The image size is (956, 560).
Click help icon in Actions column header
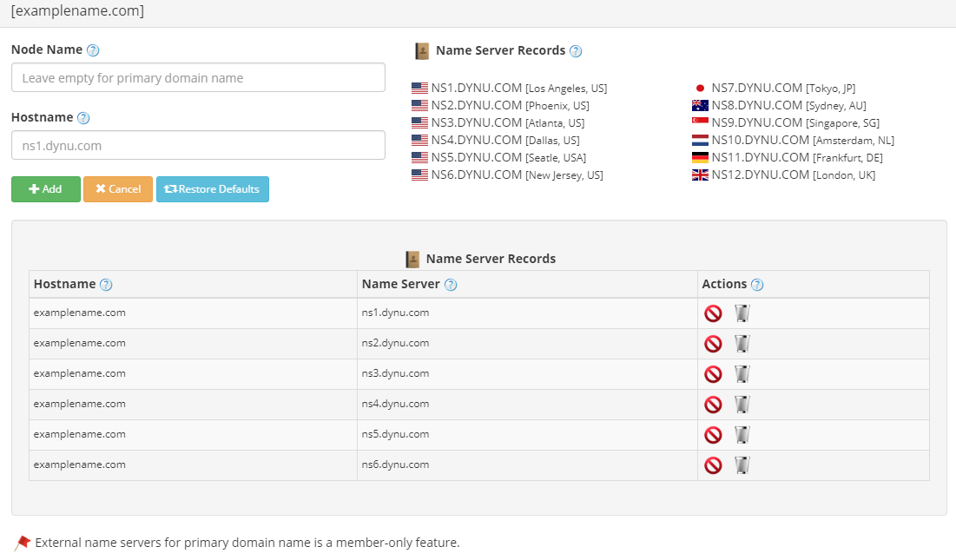click(x=757, y=285)
